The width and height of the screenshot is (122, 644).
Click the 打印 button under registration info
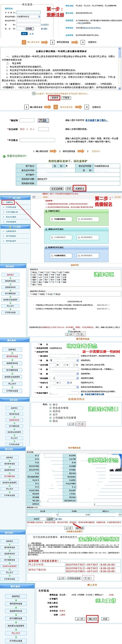tap(69, 189)
